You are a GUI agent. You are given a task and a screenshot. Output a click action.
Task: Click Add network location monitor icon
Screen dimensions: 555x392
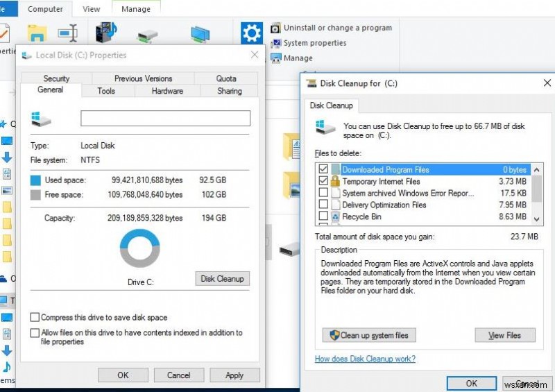(x=200, y=35)
